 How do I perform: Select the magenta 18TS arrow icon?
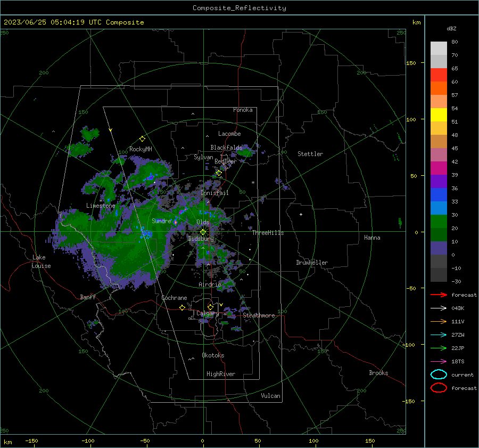click(439, 362)
